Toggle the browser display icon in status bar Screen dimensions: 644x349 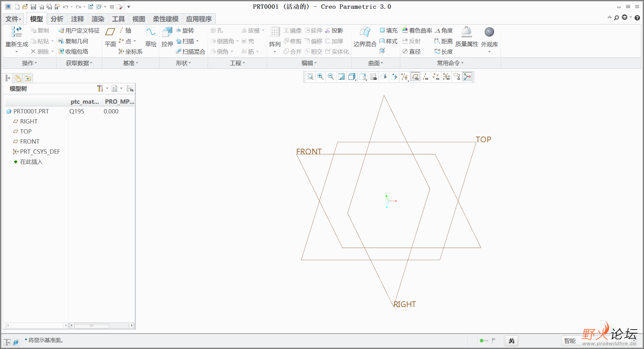coord(16,342)
